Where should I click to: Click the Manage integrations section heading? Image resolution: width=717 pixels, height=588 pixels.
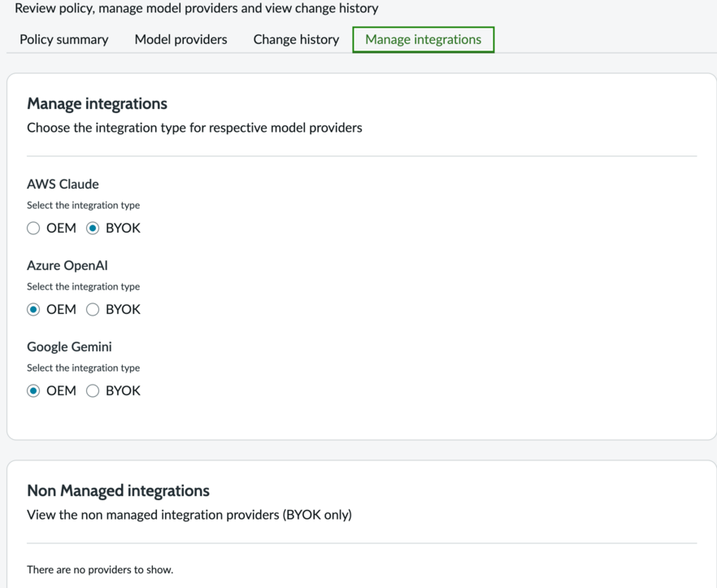pyautogui.click(x=97, y=103)
